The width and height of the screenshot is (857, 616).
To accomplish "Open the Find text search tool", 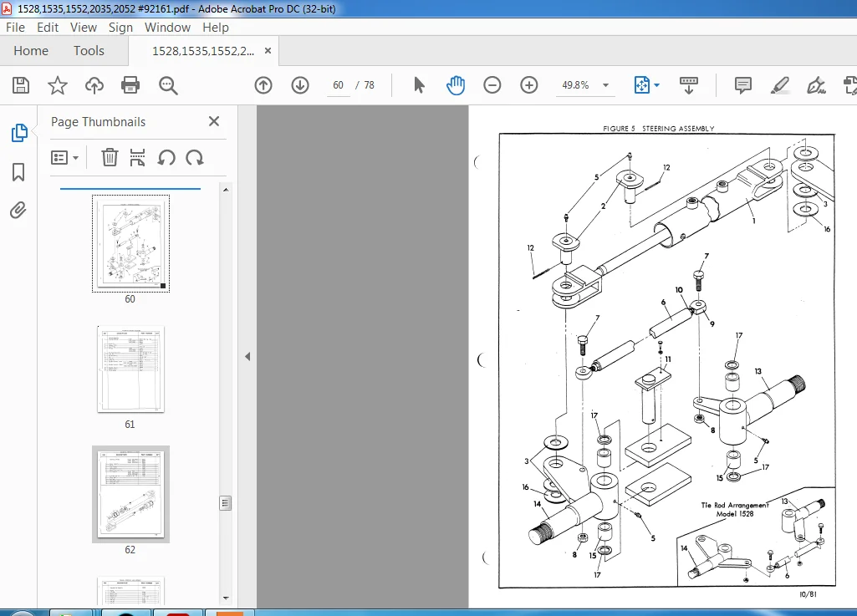I will click(x=168, y=85).
